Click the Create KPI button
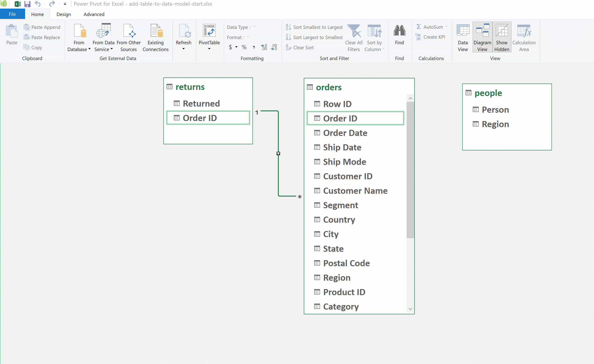594x364 pixels. (x=431, y=37)
